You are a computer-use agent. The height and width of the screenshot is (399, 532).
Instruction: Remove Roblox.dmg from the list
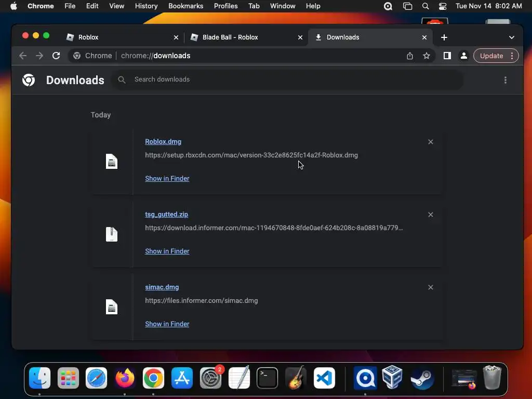431,142
